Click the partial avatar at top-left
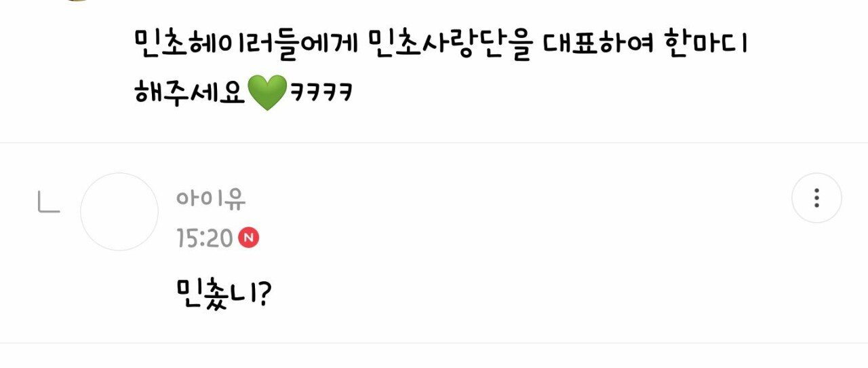Image resolution: width=868 pixels, height=368 pixels. (78, 1)
